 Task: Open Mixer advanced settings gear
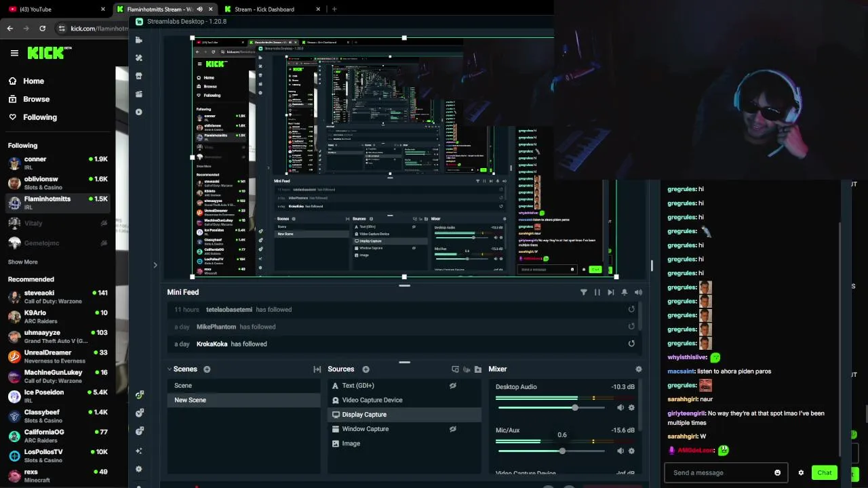pos(638,369)
